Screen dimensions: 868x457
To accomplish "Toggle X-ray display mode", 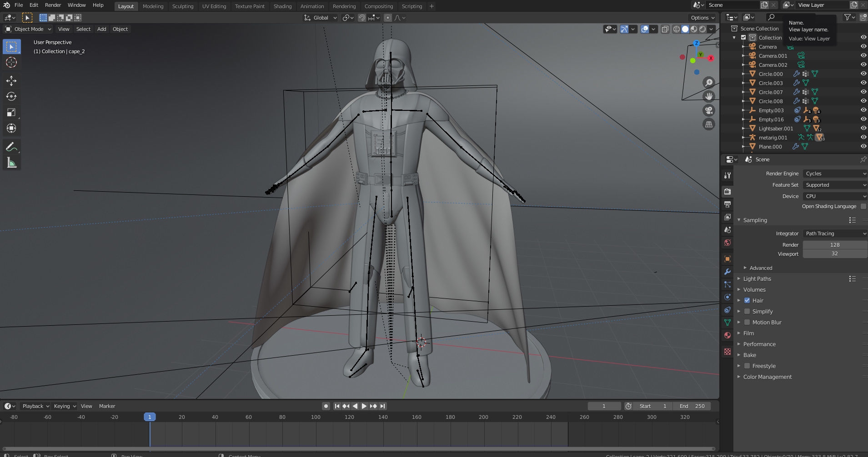I will (x=665, y=29).
